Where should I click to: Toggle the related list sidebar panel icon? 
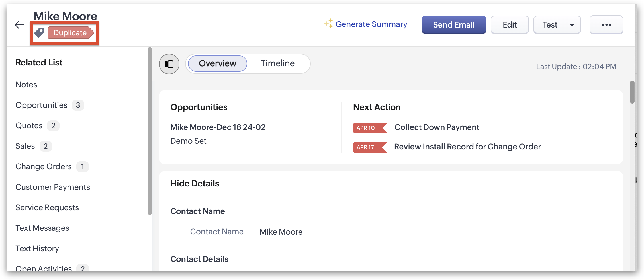(x=169, y=64)
